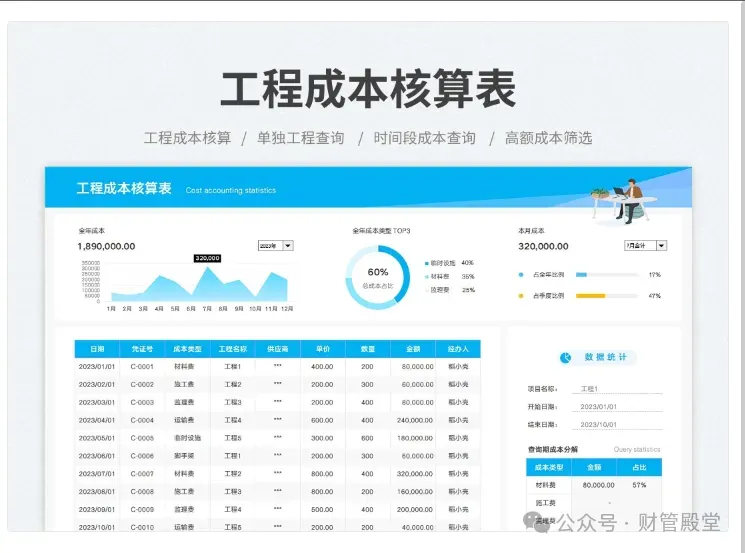The image size is (745, 553).
Task: Open the 7月合计 month dropdown arrow
Action: pyautogui.click(x=661, y=246)
